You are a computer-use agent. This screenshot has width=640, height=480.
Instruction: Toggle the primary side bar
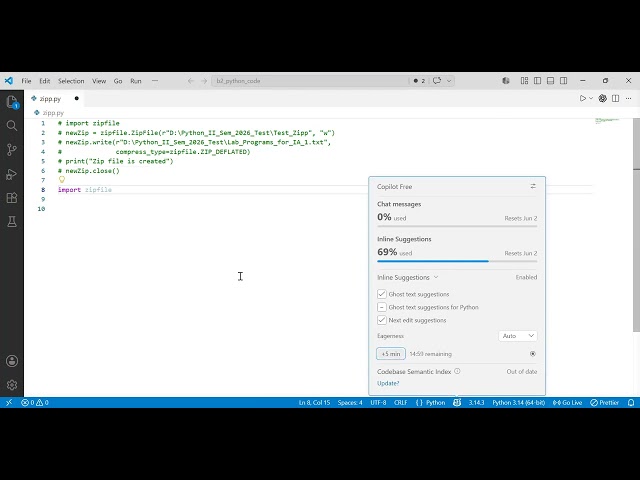tap(538, 81)
